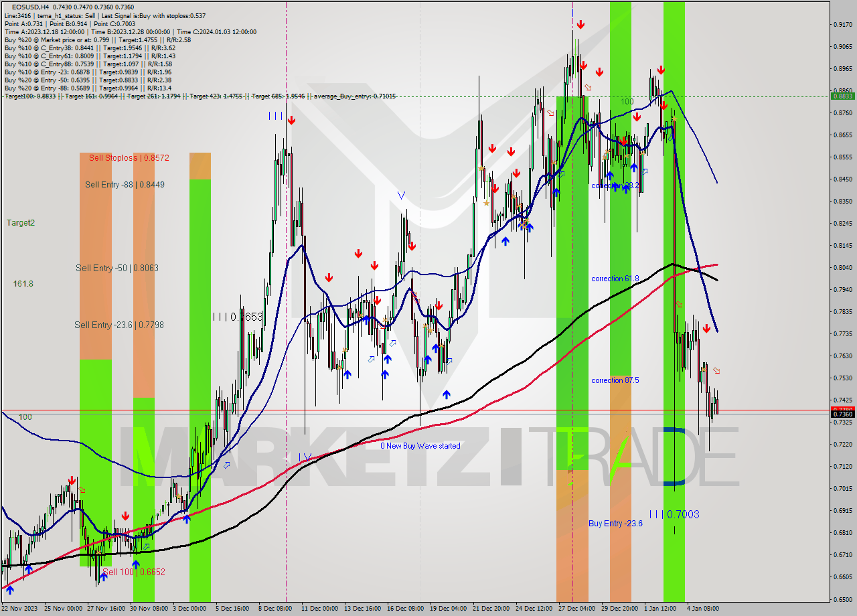Screen dimensions: 857x616
Task: Click the 0.8450 price scale value
Action: (842, 179)
